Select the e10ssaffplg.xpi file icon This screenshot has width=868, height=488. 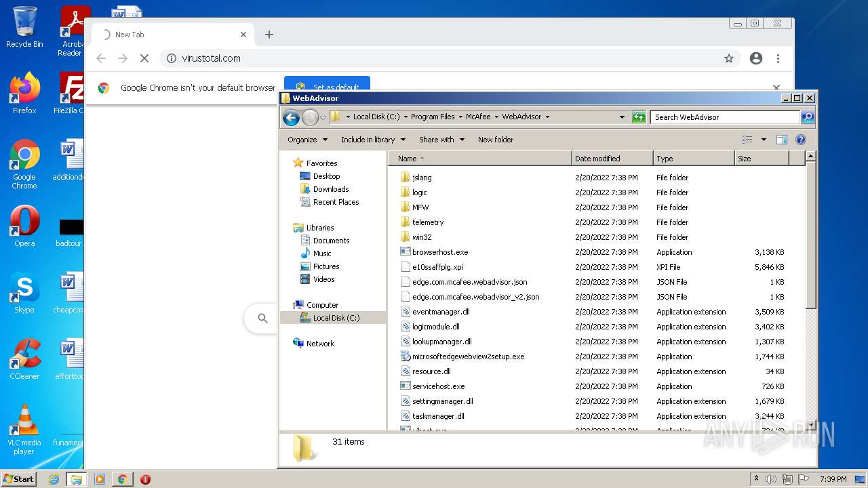point(406,267)
